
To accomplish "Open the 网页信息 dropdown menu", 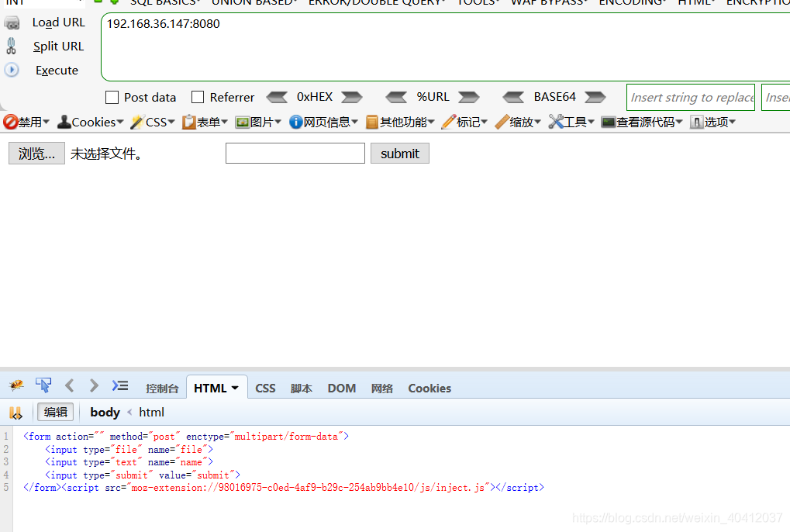I will (323, 122).
